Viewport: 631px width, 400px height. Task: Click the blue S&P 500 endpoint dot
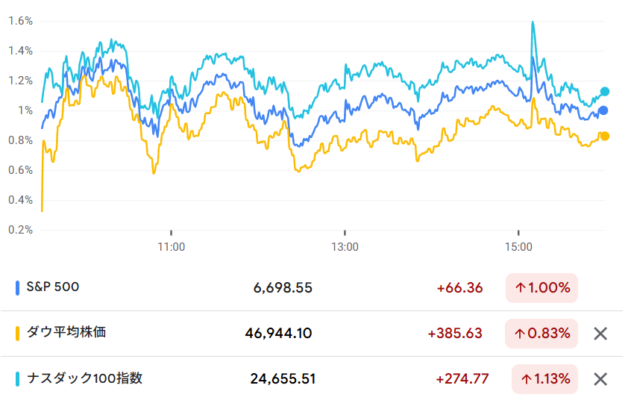[x=603, y=110]
